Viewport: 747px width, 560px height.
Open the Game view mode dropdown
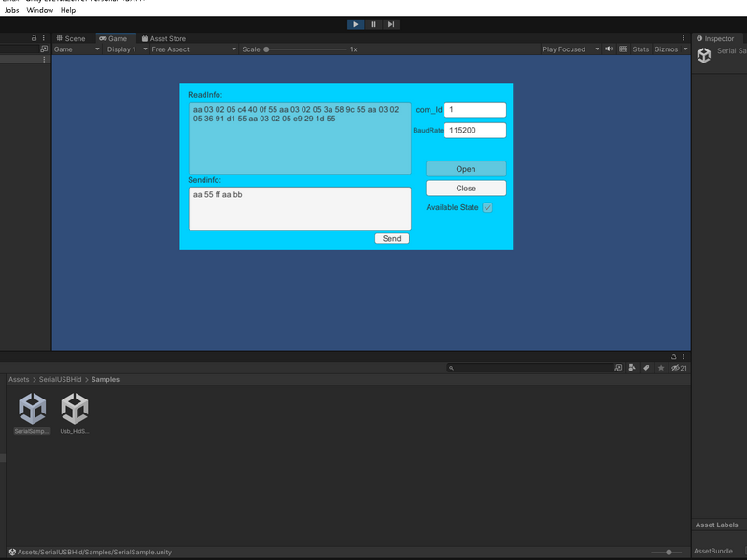[x=77, y=49]
